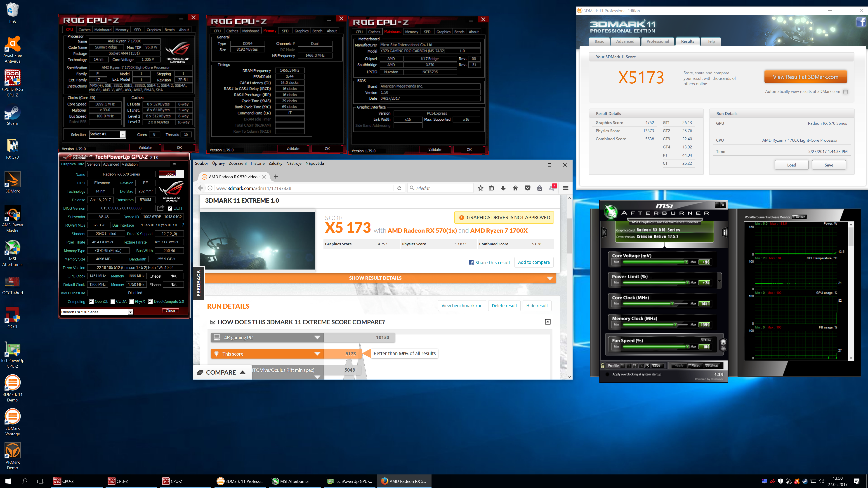Click the Facebook icon in 3DMark 11
This screenshot has height=488, width=868.
coord(861,22)
